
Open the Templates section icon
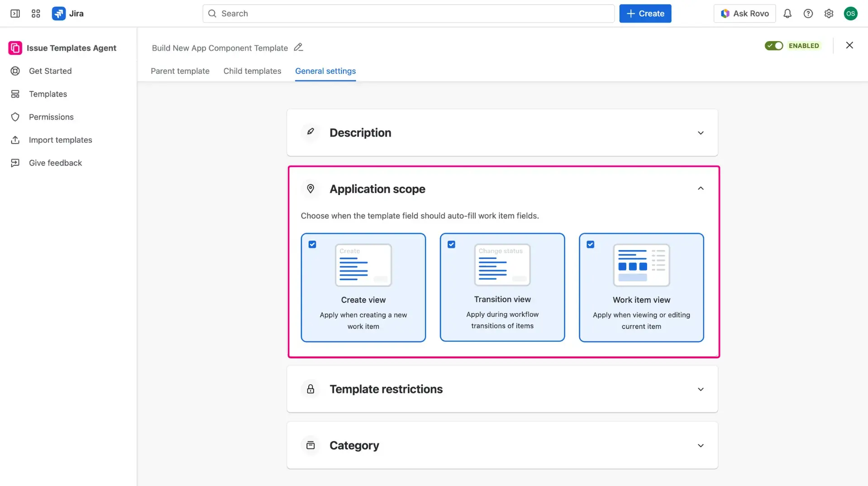coord(15,94)
